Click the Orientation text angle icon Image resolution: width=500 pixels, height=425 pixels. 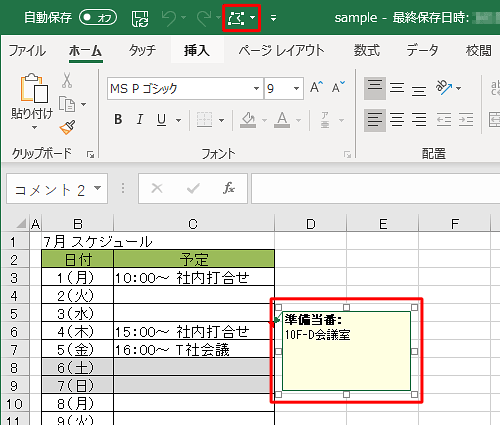pos(444,88)
